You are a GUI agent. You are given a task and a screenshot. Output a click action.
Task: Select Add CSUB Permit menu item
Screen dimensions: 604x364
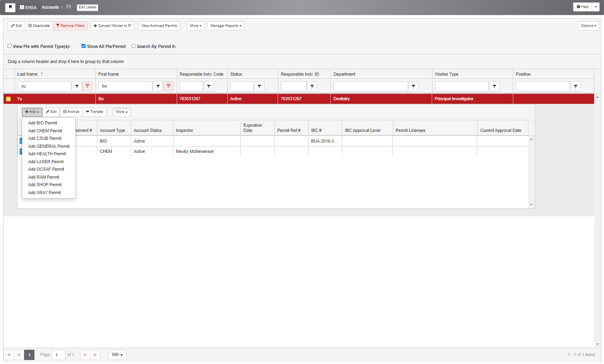(45, 138)
